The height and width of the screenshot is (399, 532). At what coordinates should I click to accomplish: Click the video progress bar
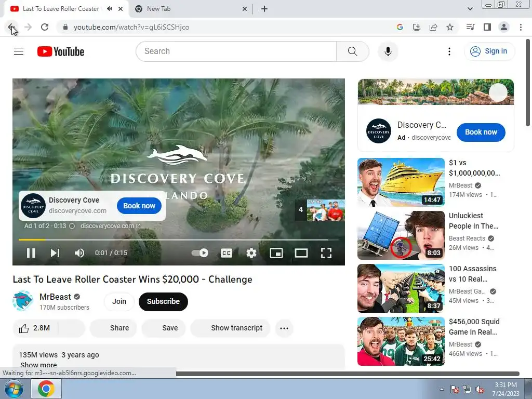click(x=179, y=240)
